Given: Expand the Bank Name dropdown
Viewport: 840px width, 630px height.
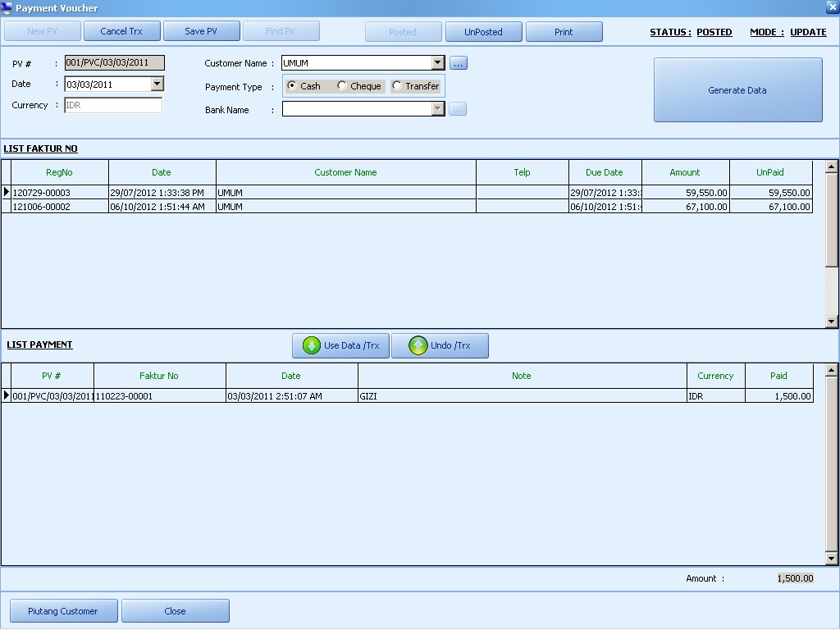Looking at the screenshot, I should (x=437, y=109).
